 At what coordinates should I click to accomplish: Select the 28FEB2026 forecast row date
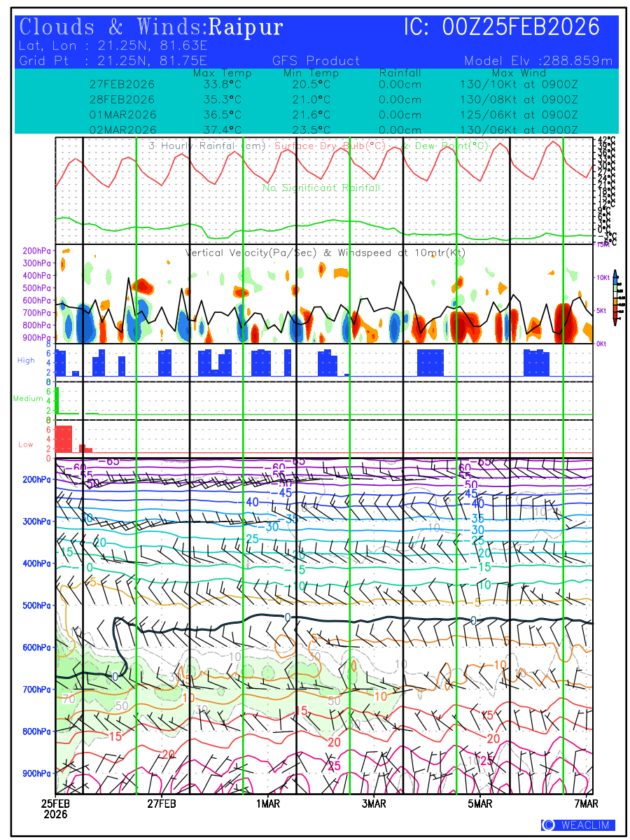[x=122, y=99]
